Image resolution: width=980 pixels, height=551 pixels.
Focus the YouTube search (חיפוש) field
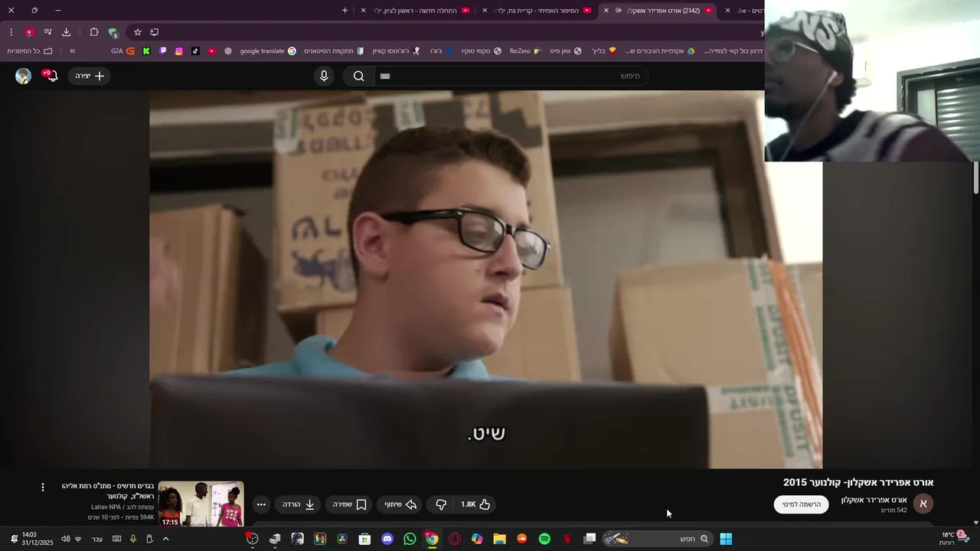pos(511,76)
